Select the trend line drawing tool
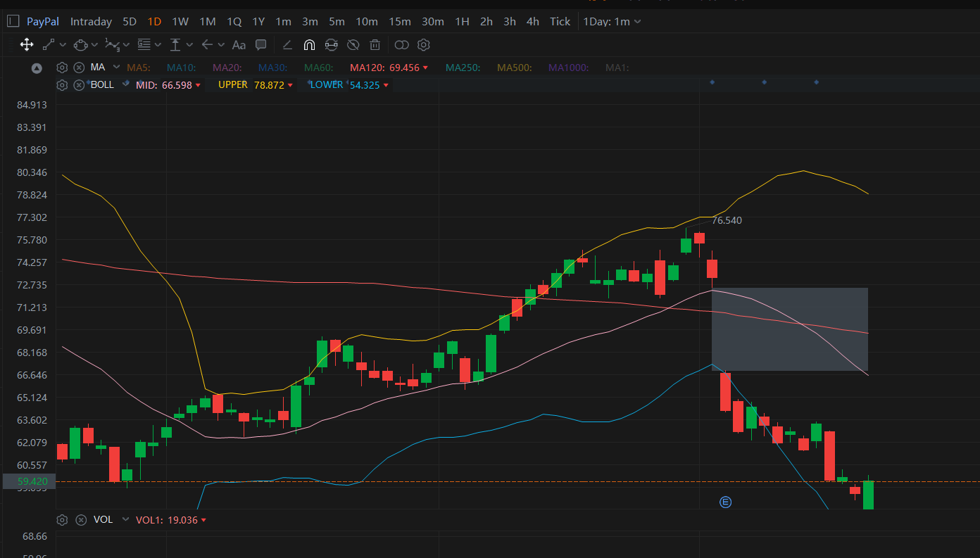 pyautogui.click(x=49, y=45)
